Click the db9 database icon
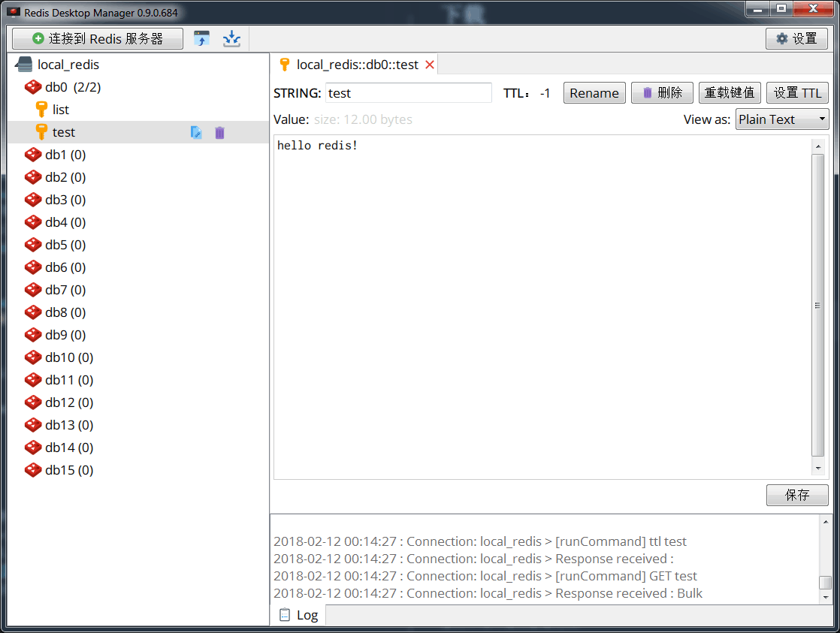This screenshot has width=840, height=633. pyautogui.click(x=33, y=335)
